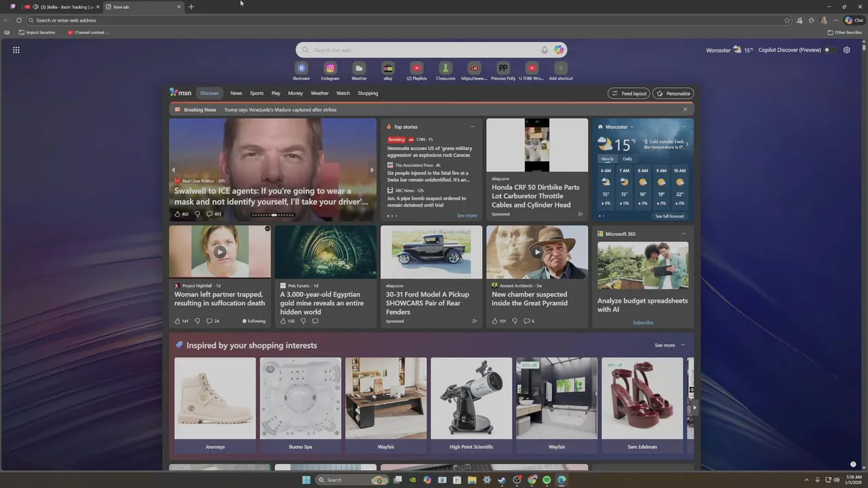Image resolution: width=868 pixels, height=488 pixels.
Task: Open Spotify from the taskbar
Action: tap(547, 480)
